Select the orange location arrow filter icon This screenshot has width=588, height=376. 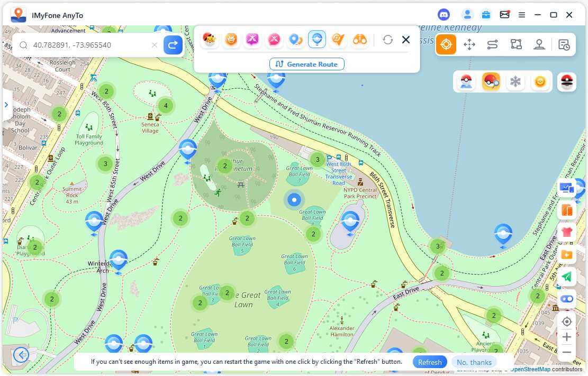(x=338, y=39)
